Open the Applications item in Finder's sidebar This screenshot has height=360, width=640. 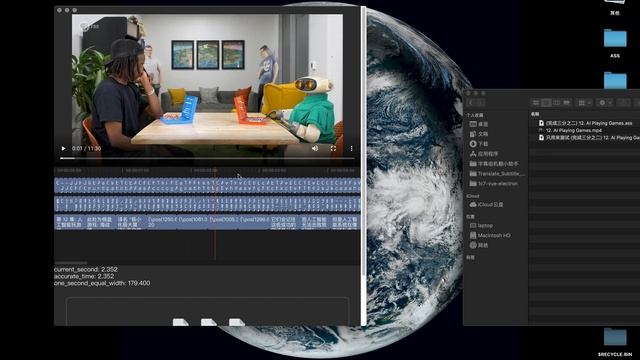[x=484, y=154]
